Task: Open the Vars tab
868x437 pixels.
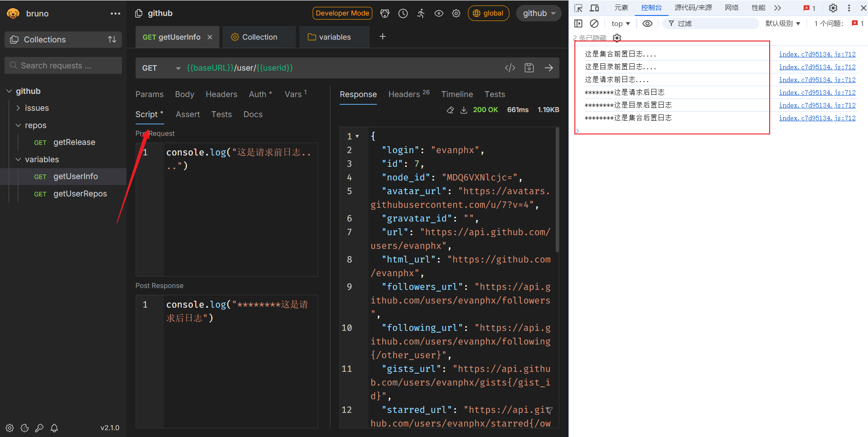Action: [295, 94]
